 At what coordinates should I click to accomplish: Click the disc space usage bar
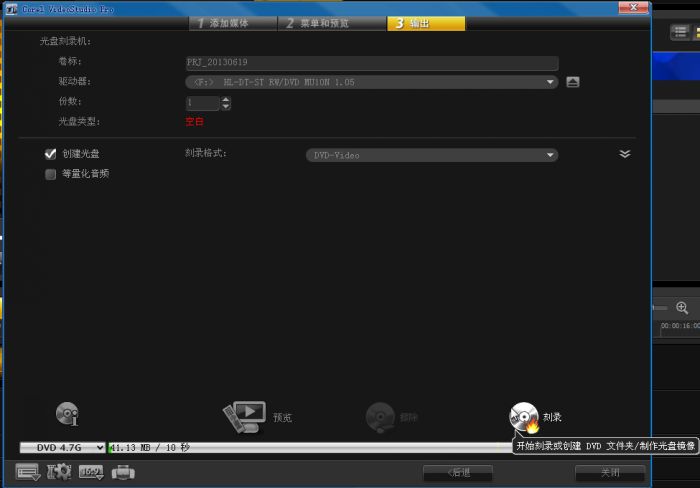tap(310, 447)
